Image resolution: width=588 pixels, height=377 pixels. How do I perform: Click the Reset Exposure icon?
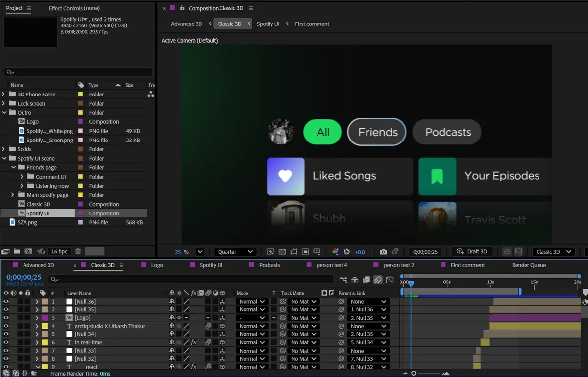347,252
